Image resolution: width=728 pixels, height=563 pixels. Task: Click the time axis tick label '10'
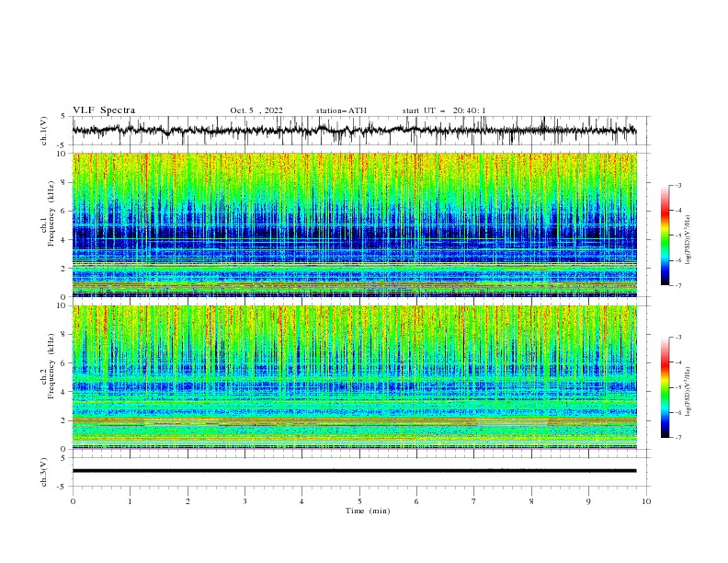click(646, 501)
